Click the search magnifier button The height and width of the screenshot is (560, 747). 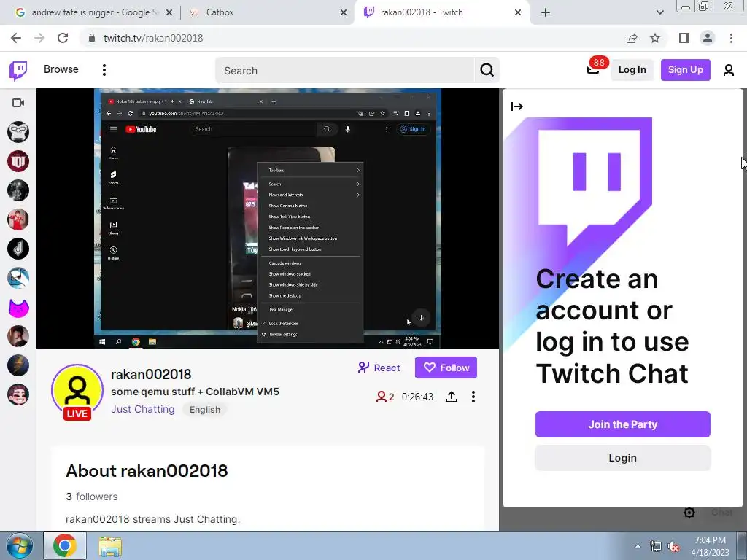click(x=487, y=70)
